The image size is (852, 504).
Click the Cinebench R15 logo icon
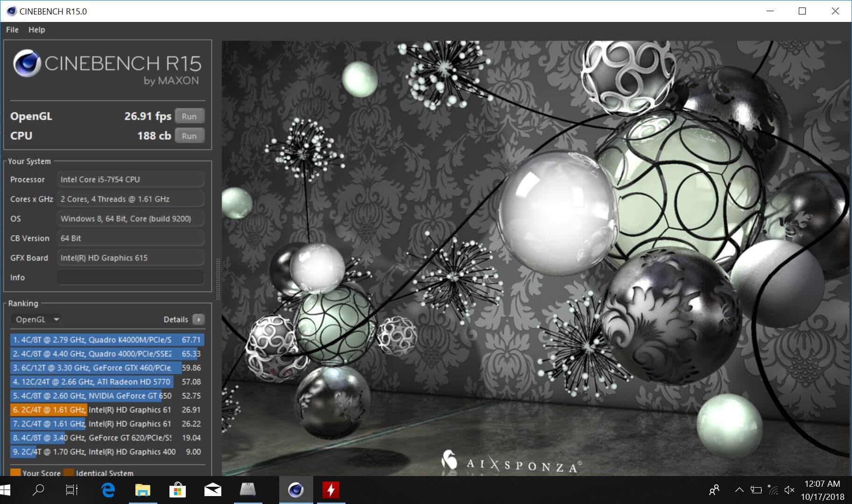[x=27, y=63]
